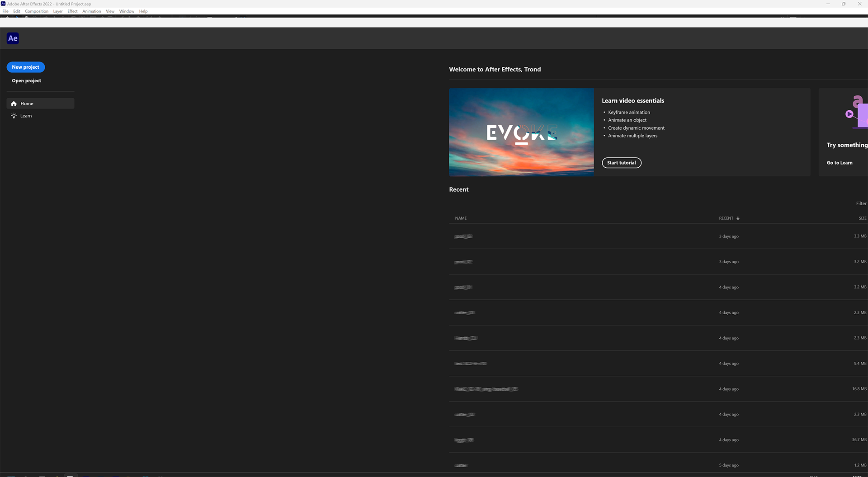868x477 pixels.
Task: Open the Window menu
Action: [127, 11]
